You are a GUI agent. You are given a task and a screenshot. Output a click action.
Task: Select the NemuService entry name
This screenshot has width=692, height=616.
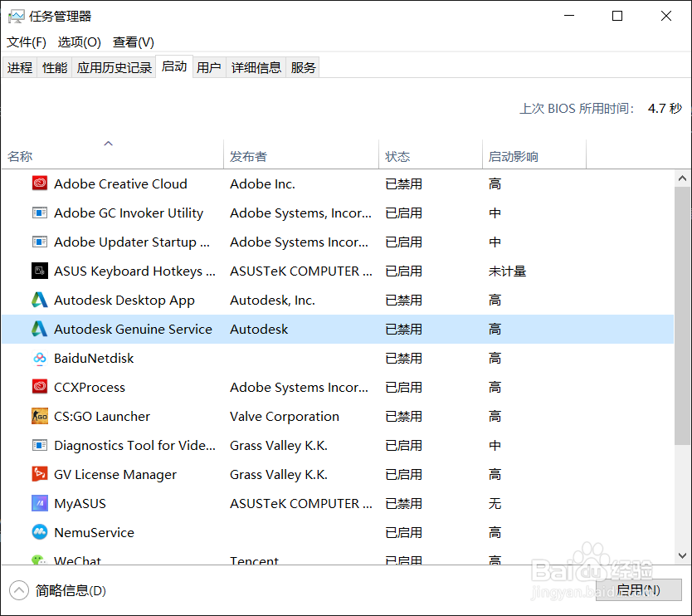[x=94, y=532]
